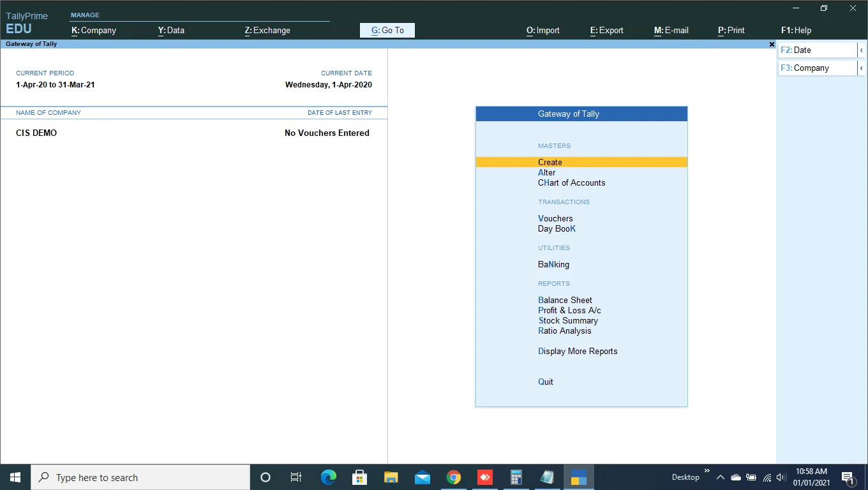Open Wi-Fi network tray icon
The height and width of the screenshot is (490, 868).
point(767,477)
